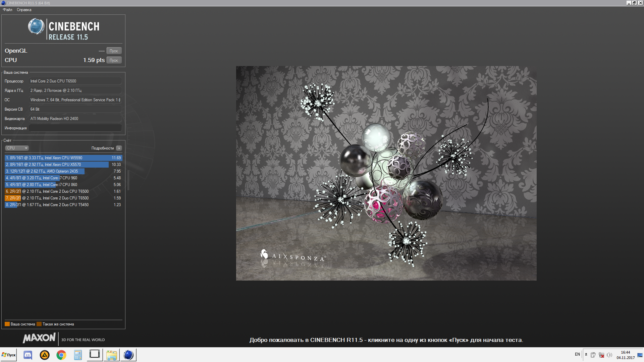
Task: Open Discord from the taskbar
Action: click(x=28, y=355)
